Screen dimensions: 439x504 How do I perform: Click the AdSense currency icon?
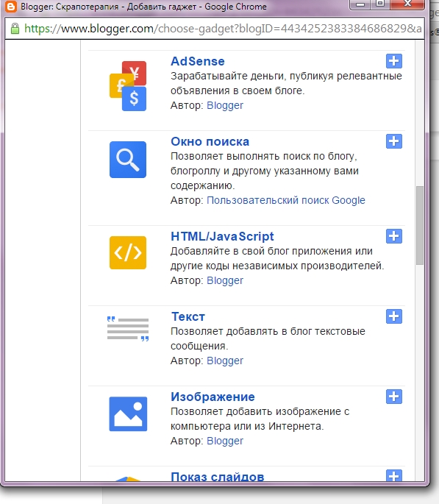128,86
